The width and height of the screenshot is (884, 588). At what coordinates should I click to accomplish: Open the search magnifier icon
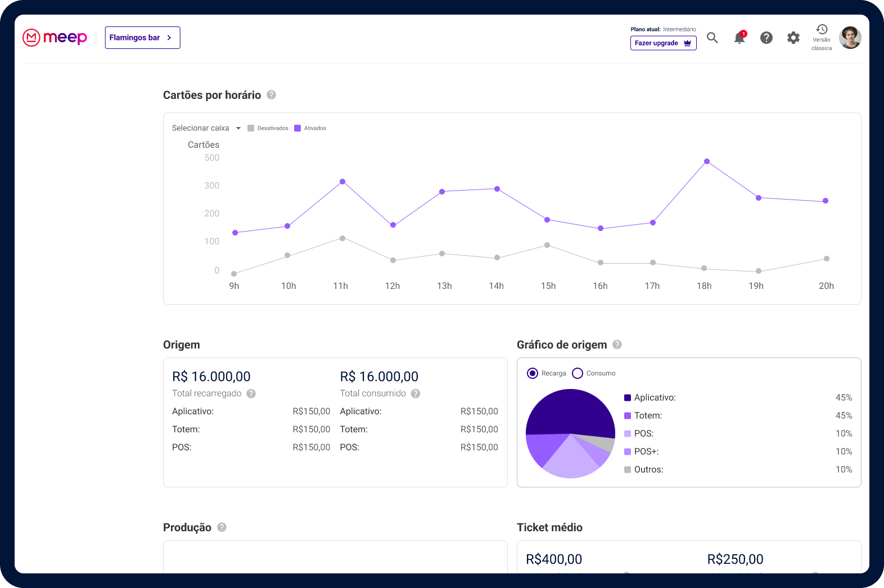click(x=712, y=38)
